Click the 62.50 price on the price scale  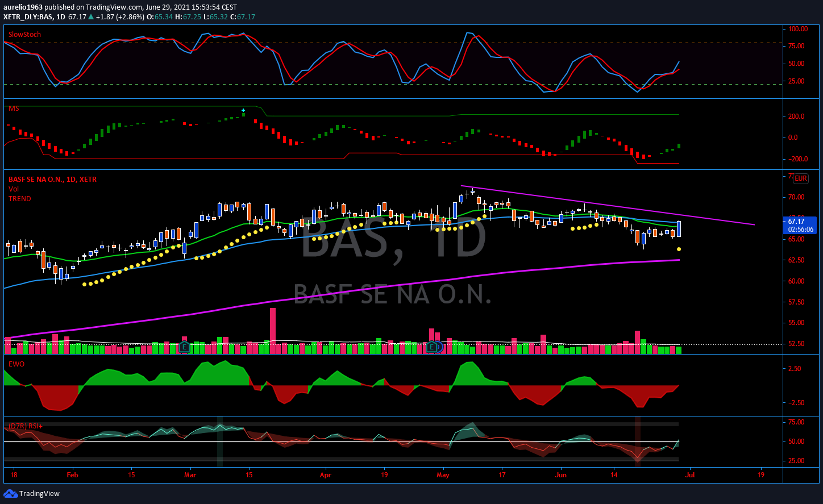coord(796,260)
